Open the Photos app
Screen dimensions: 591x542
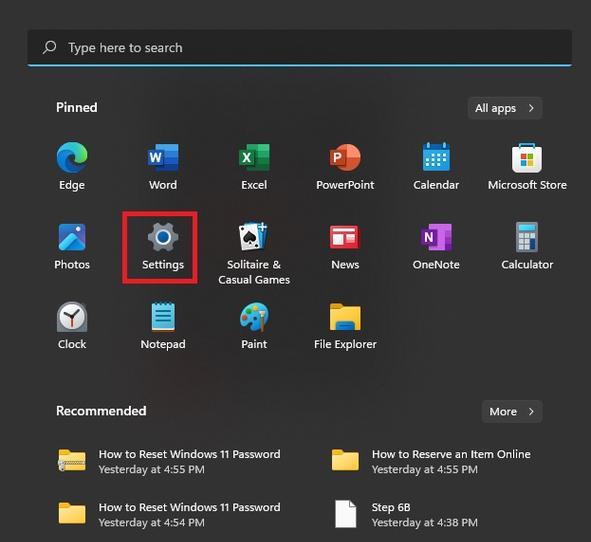tap(72, 247)
